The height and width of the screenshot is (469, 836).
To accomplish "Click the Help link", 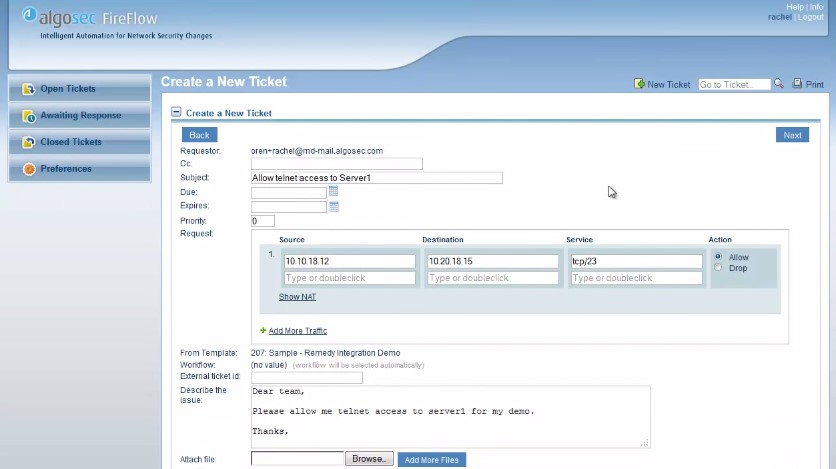I will (x=794, y=7).
